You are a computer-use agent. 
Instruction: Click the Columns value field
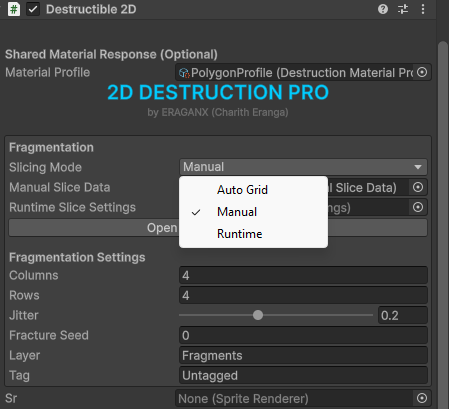coord(303,275)
